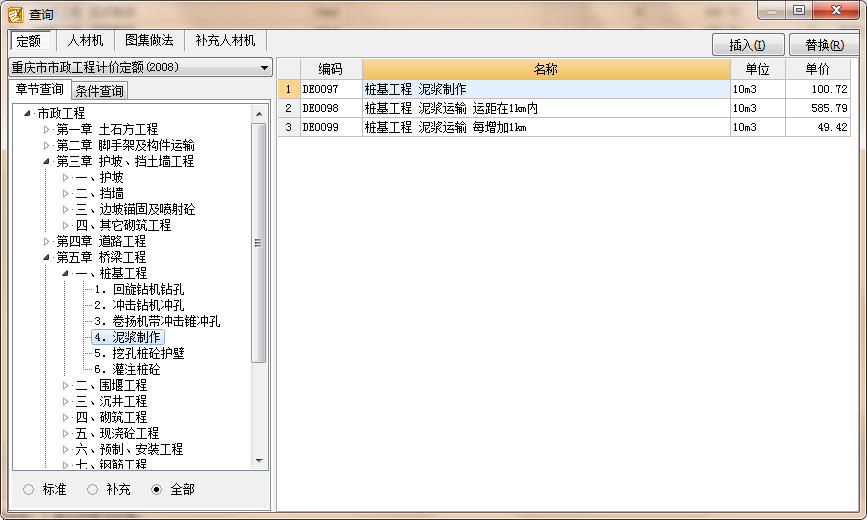Click the 单位 column header

pos(758,69)
